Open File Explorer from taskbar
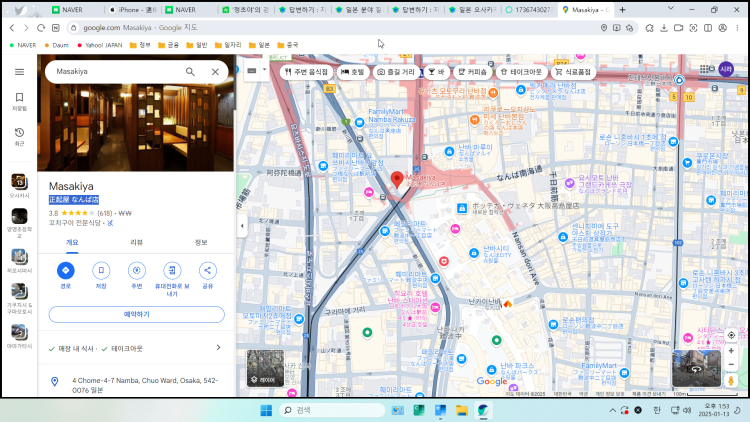 [462, 410]
